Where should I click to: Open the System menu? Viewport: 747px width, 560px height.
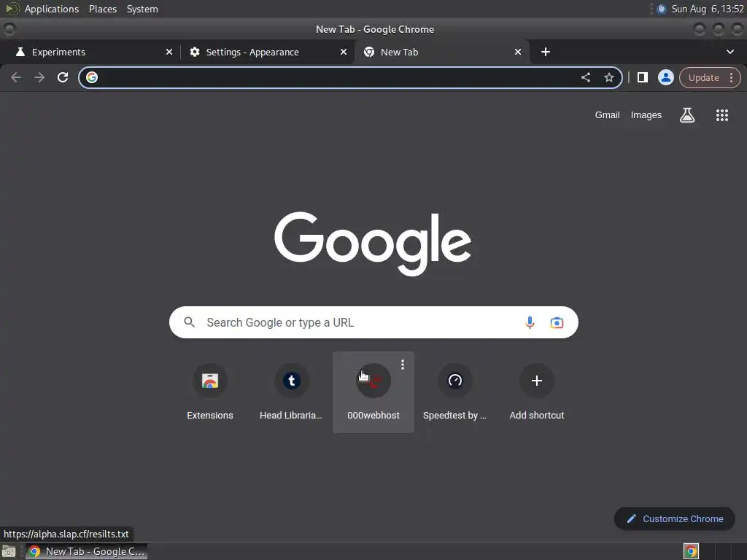click(x=142, y=9)
